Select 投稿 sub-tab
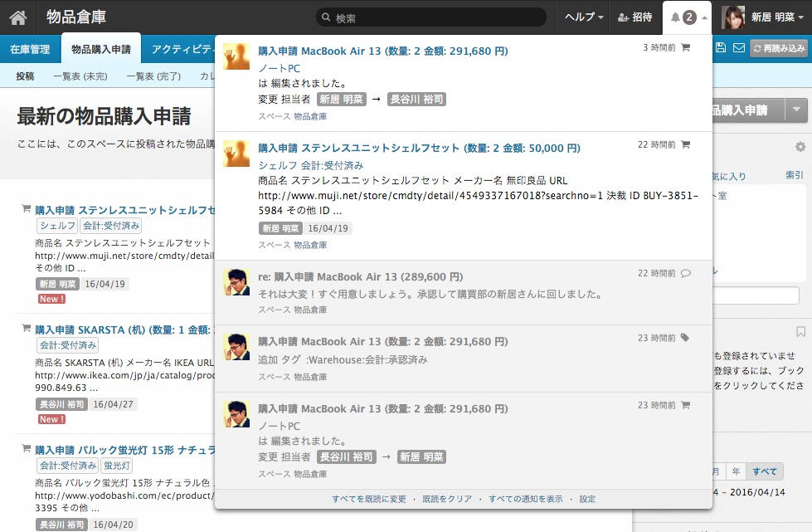The image size is (812, 532). point(25,76)
